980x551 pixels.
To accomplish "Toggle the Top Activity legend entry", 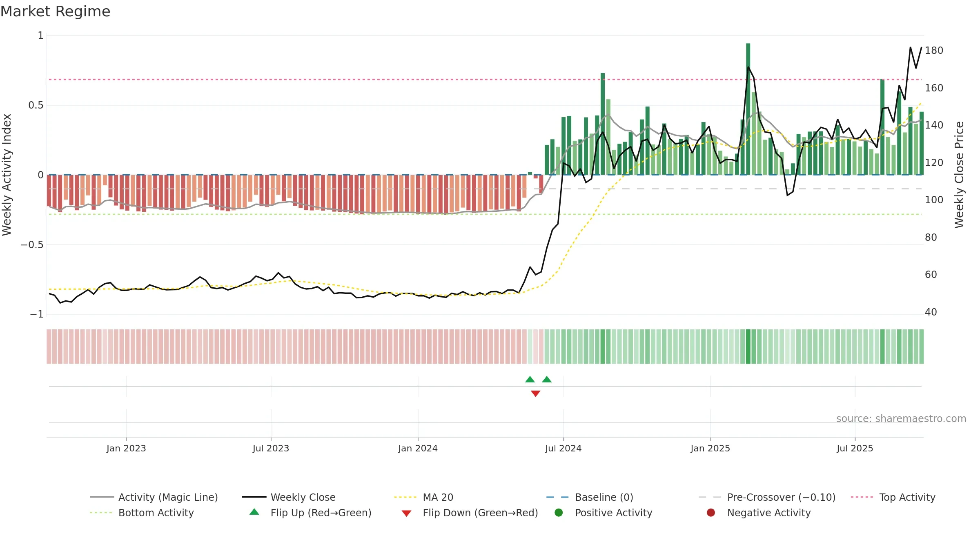I will pyautogui.click(x=893, y=497).
